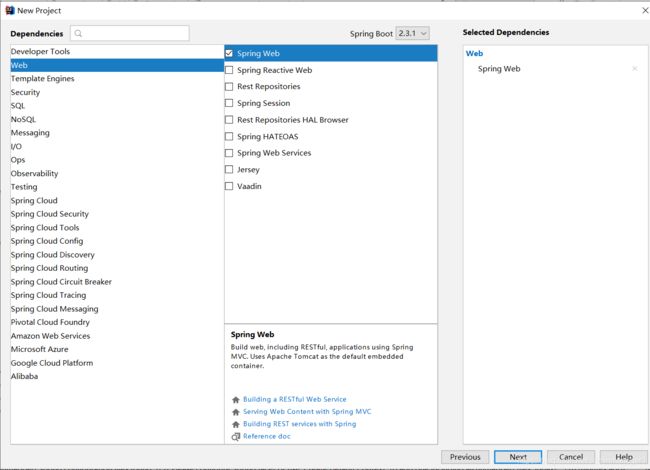Viewport: 650px width, 470px height.
Task: Click the Next button
Action: click(x=517, y=456)
